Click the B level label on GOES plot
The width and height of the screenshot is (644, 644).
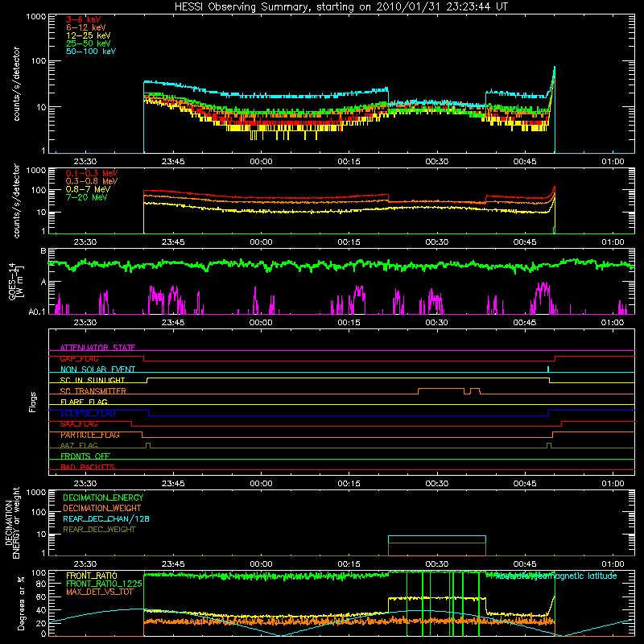click(43, 251)
